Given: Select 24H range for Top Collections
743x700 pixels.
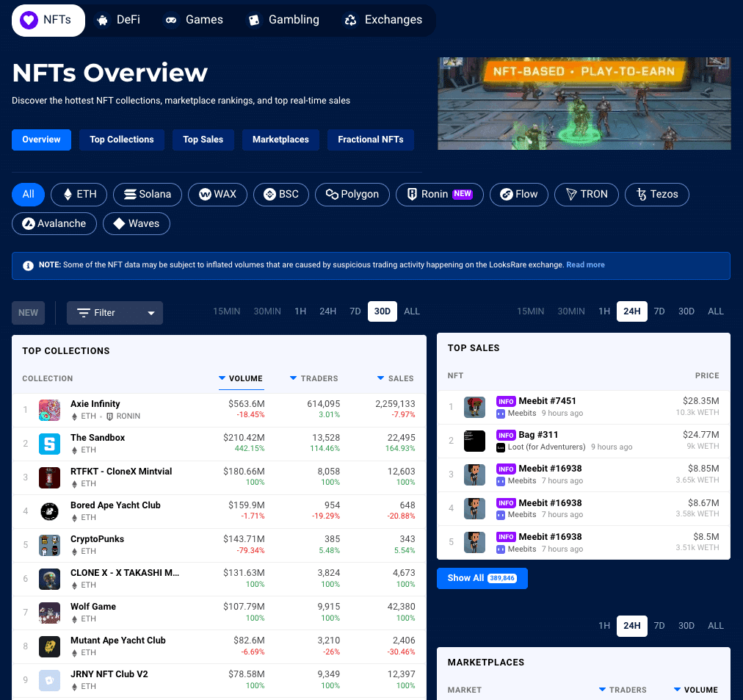Looking at the screenshot, I should click(328, 311).
